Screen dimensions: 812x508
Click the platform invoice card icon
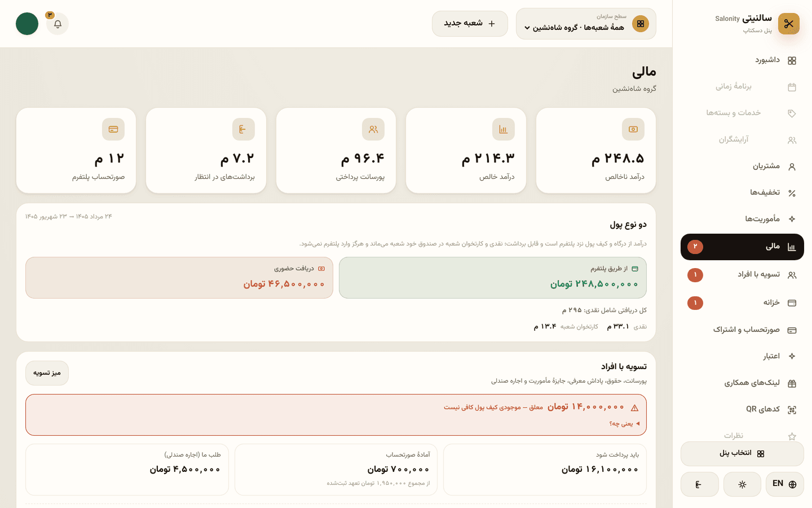113,129
